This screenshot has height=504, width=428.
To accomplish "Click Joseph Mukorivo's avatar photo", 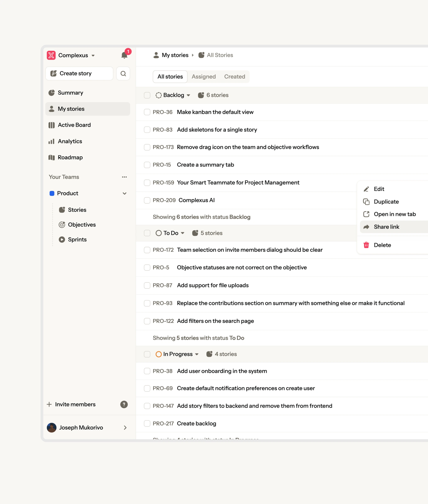I will [x=51, y=428].
